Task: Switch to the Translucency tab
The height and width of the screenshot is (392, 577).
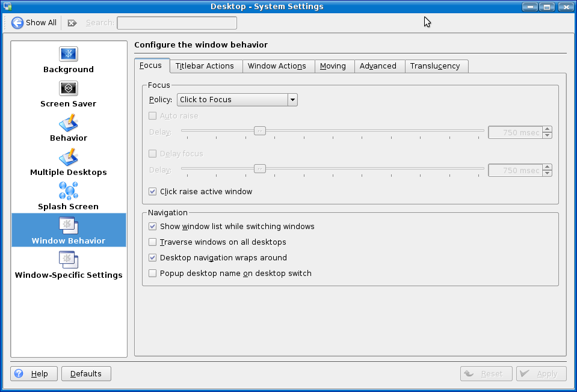Action: pos(435,66)
